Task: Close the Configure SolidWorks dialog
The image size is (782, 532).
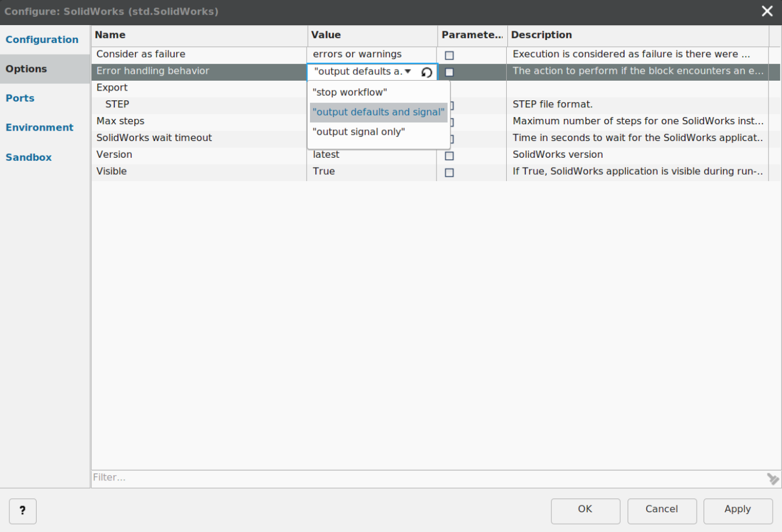Action: tap(767, 11)
